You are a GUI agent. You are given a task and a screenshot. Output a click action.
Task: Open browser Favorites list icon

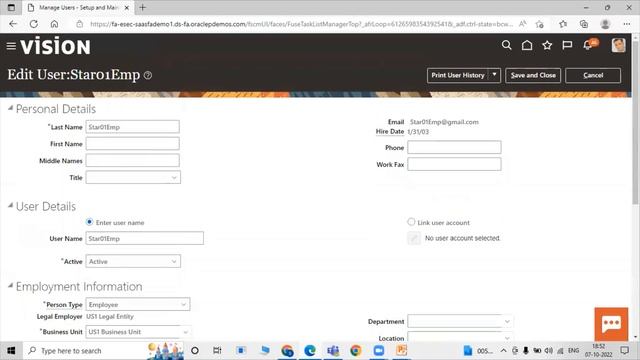pos(563,24)
